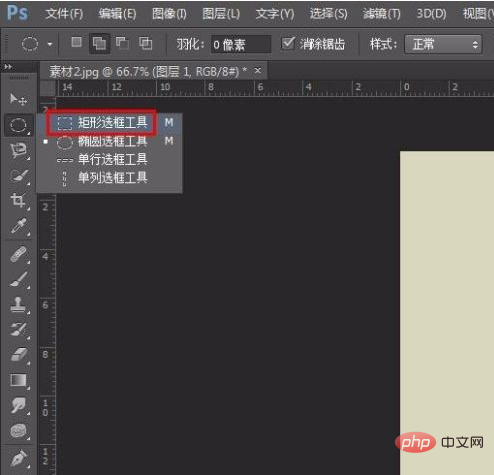Select the Magnetic Lasso tool

pos(18,150)
